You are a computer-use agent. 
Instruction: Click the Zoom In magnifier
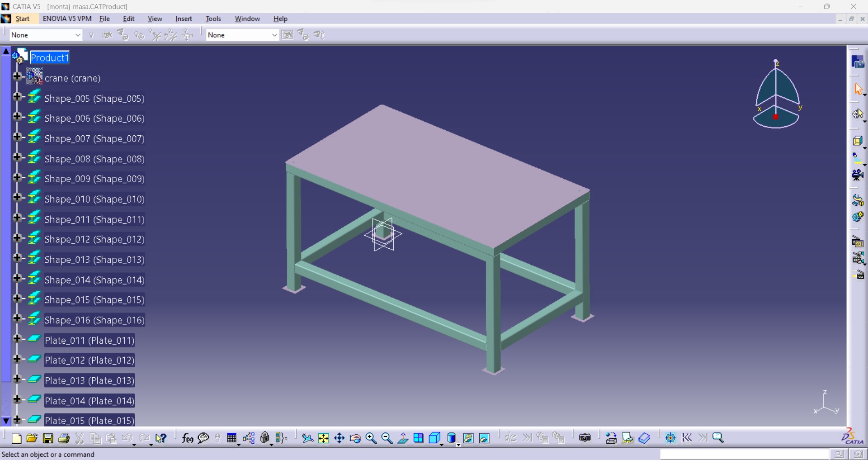click(x=371, y=438)
